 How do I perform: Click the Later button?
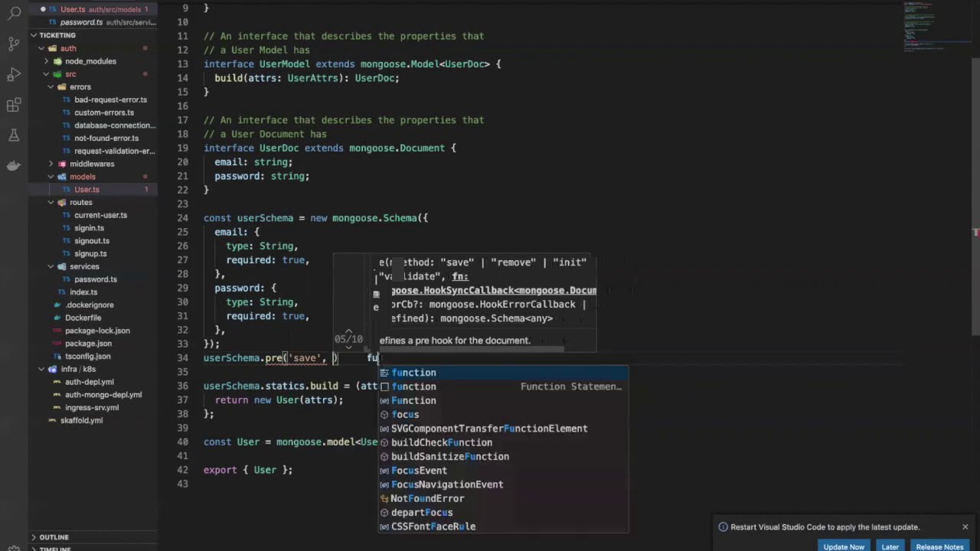(x=890, y=546)
